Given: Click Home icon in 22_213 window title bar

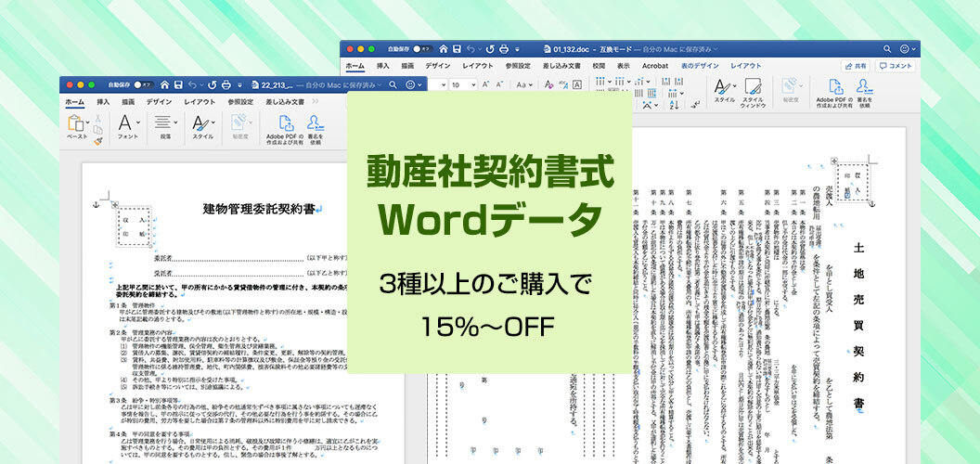Looking at the screenshot, I should click(164, 84).
